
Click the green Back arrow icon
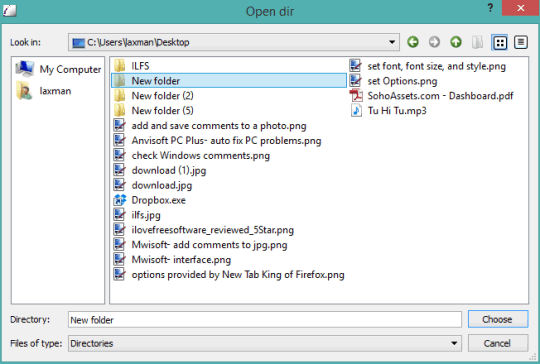pyautogui.click(x=413, y=42)
